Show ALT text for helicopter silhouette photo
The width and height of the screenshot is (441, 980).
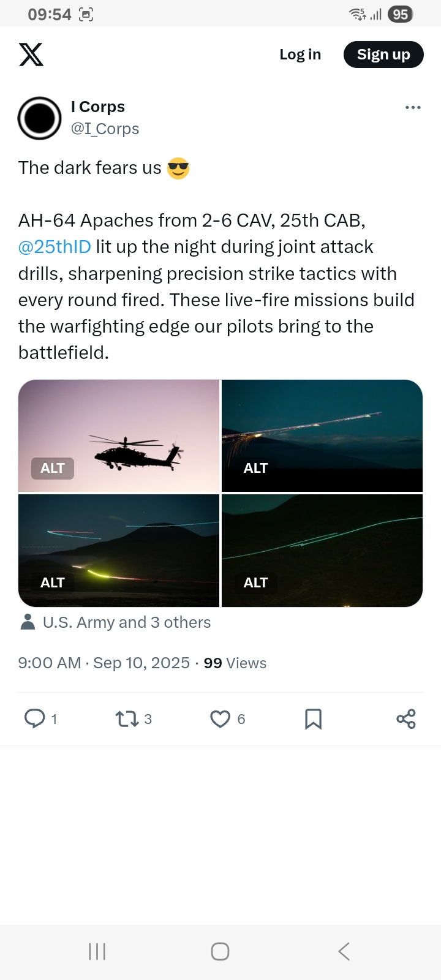tap(53, 468)
